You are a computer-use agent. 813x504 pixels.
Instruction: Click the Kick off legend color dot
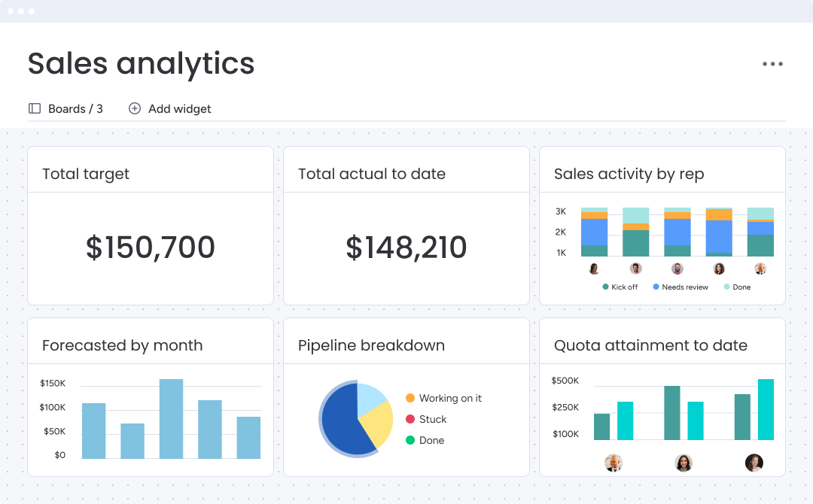coord(605,287)
